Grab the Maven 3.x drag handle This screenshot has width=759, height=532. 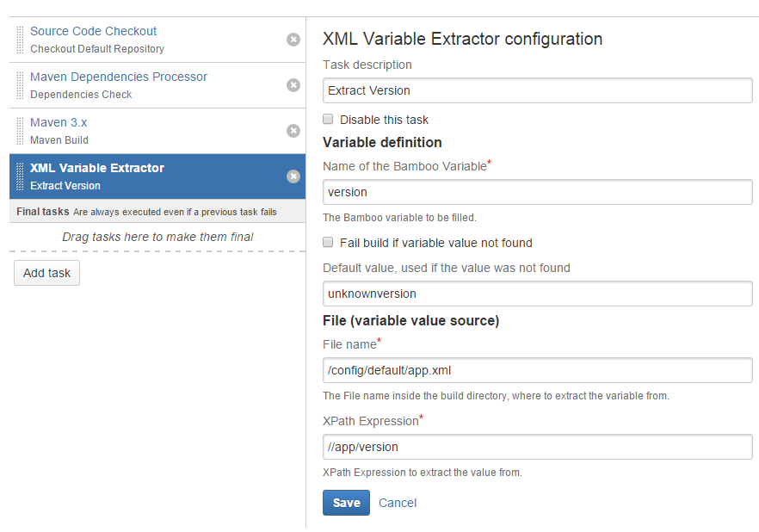(x=20, y=131)
